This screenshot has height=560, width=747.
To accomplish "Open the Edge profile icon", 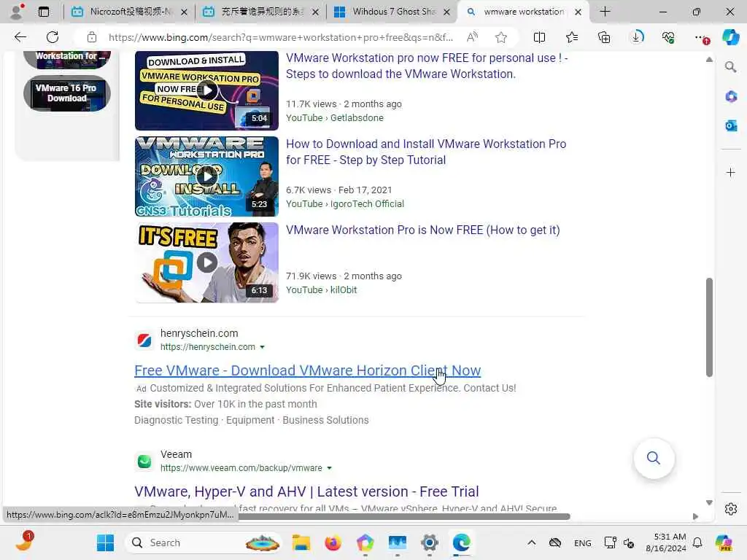I will 17,12.
